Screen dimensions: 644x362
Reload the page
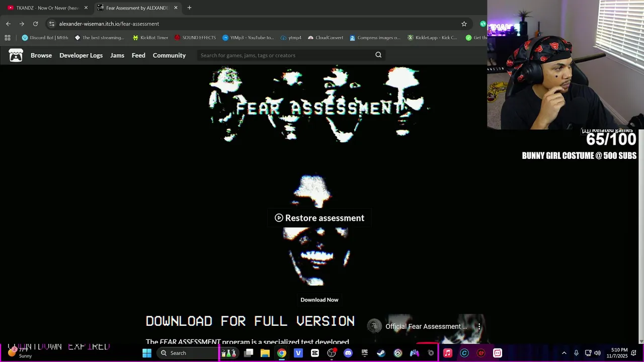click(35, 24)
